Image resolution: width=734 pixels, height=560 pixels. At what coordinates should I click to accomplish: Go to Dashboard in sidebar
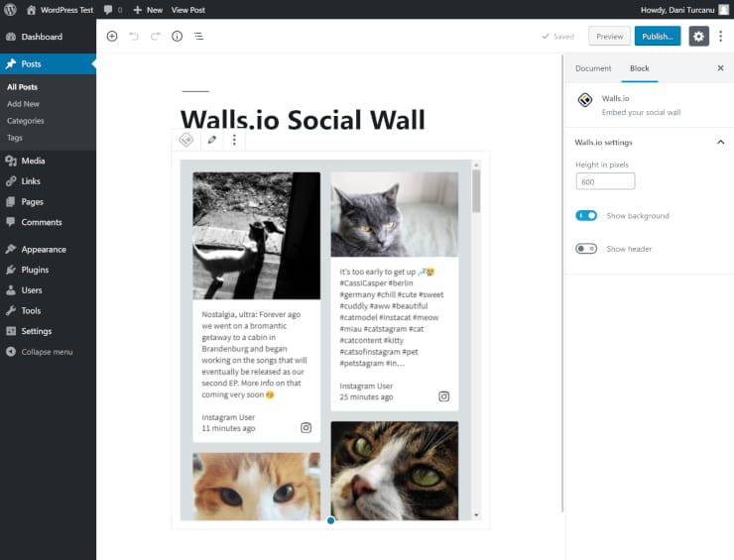pyautogui.click(x=48, y=37)
